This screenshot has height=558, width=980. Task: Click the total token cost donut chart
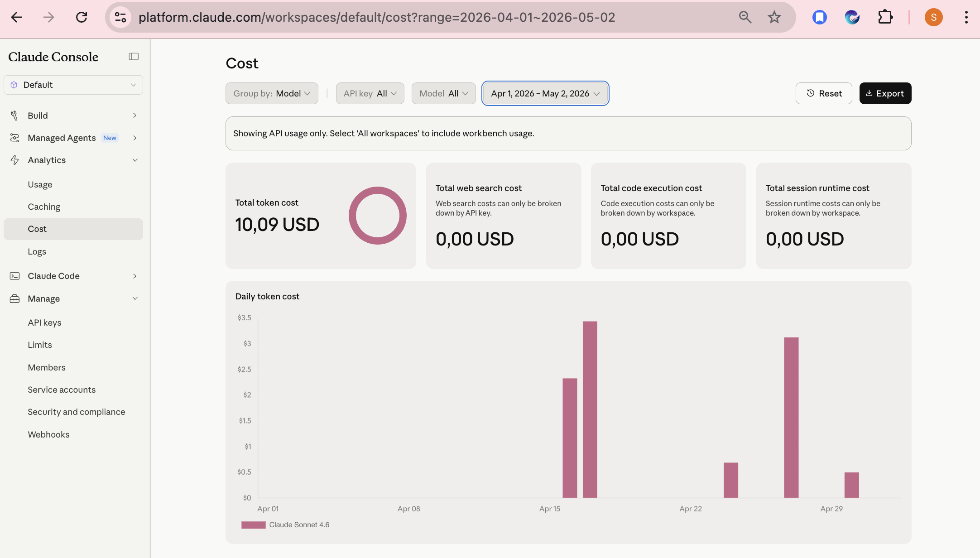pyautogui.click(x=377, y=216)
